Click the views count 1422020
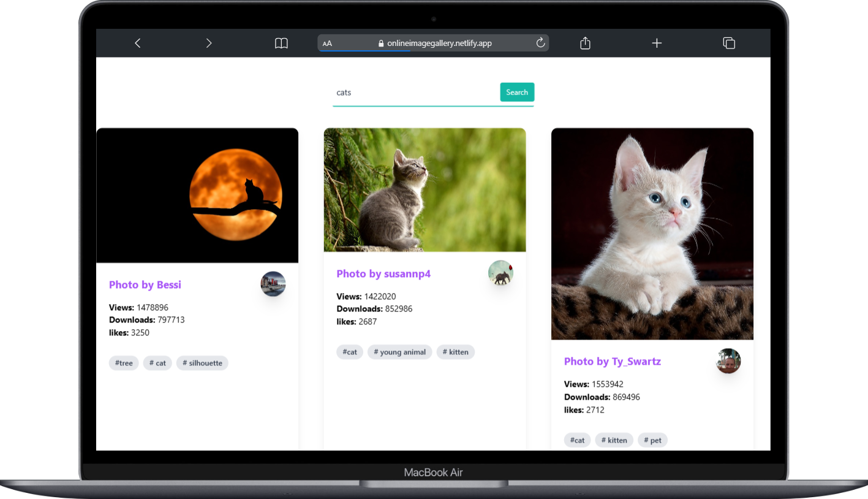Screen dimensions: 868x499 (x=380, y=296)
